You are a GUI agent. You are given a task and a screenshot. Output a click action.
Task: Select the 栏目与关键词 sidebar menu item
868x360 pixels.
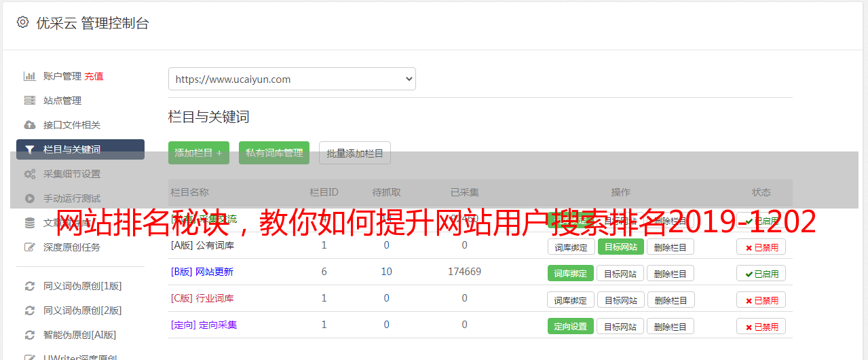80,149
